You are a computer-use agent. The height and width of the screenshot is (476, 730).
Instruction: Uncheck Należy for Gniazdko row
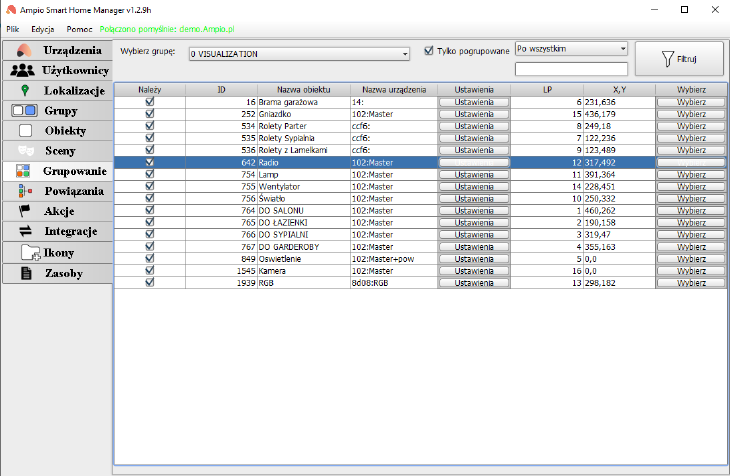pyautogui.click(x=149, y=114)
